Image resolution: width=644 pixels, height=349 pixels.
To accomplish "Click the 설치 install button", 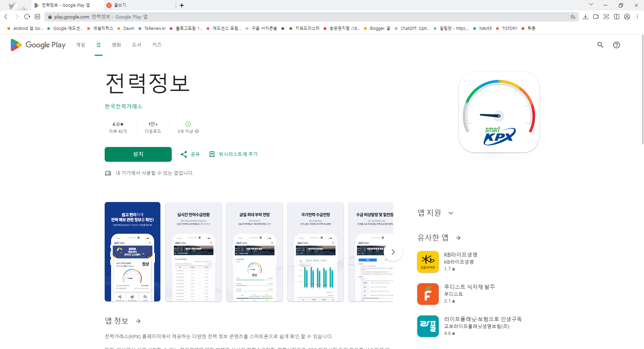I will (138, 154).
